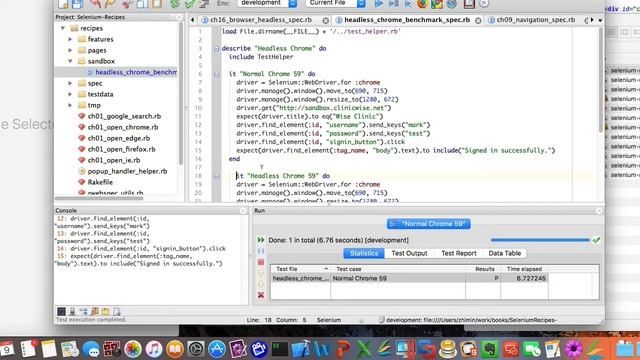Open the editor tab list arrow
The width and height of the screenshot is (640, 360).
pyautogui.click(x=600, y=20)
